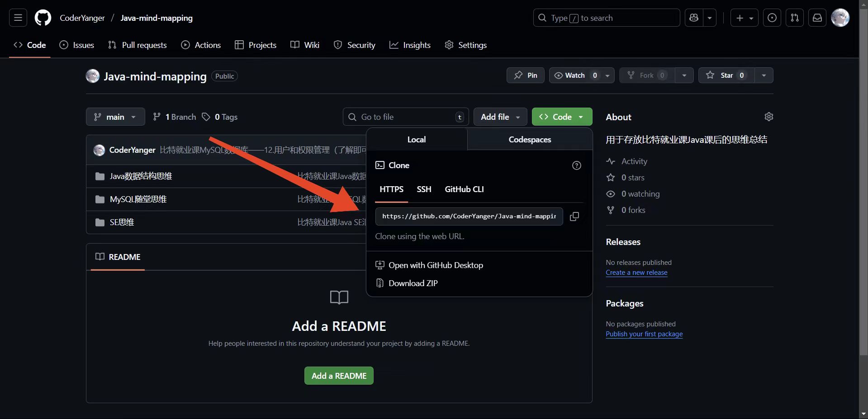Click Download ZIP

pyautogui.click(x=407, y=283)
